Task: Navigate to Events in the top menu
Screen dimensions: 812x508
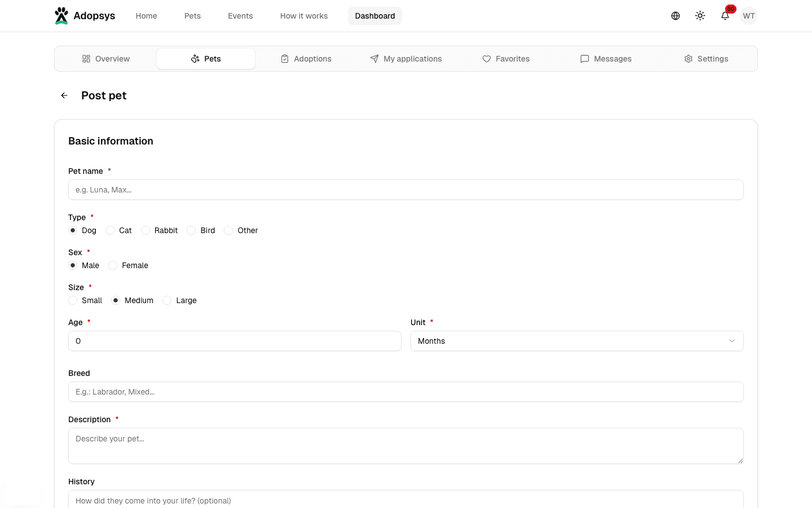Action: (x=240, y=16)
